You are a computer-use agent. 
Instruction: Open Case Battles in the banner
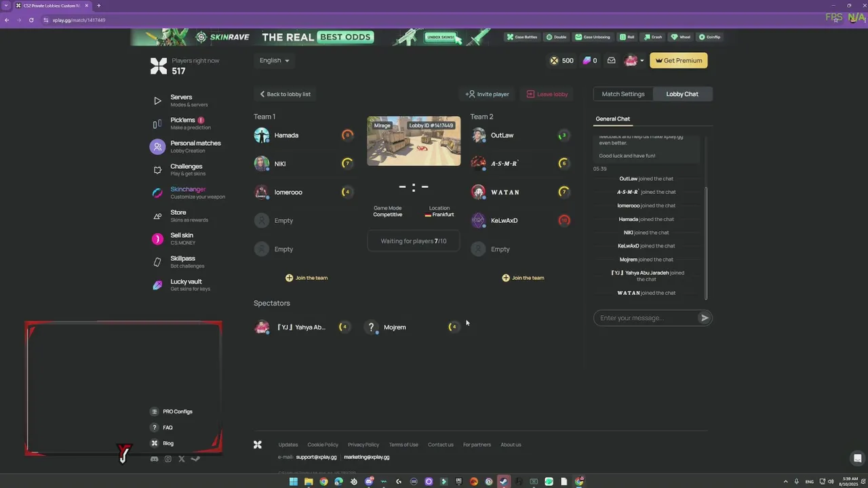pyautogui.click(x=522, y=37)
